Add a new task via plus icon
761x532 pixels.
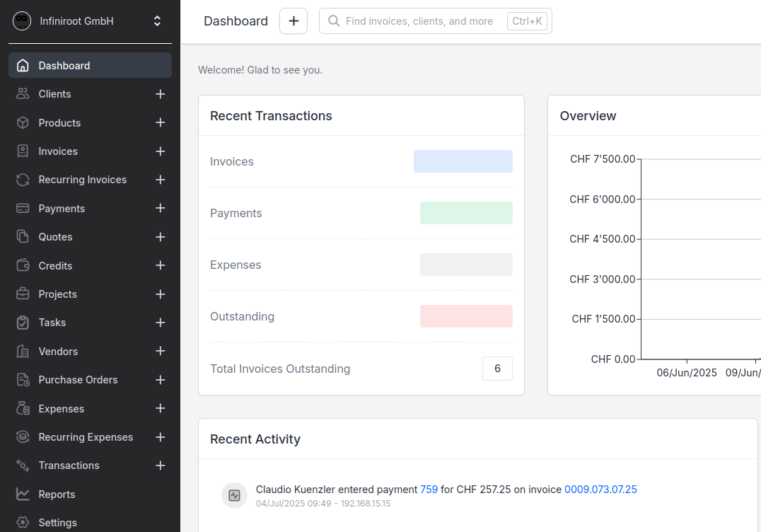pos(160,323)
